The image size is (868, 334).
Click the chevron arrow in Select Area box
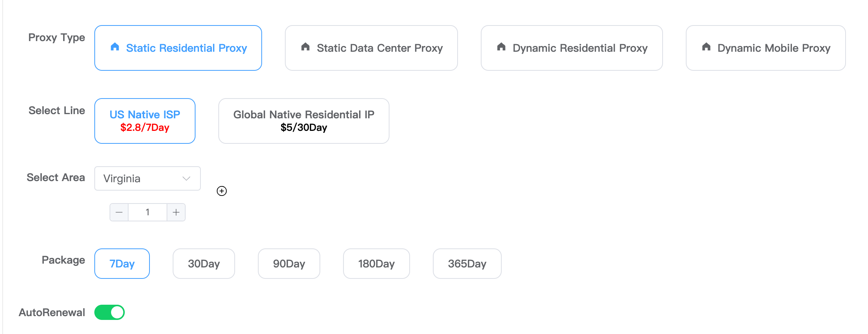click(x=186, y=178)
